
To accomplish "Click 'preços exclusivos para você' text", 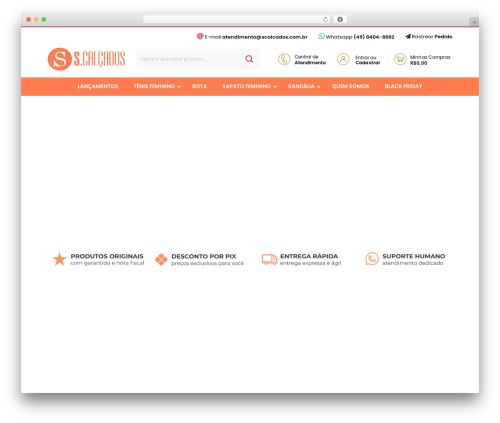I will pos(207,263).
